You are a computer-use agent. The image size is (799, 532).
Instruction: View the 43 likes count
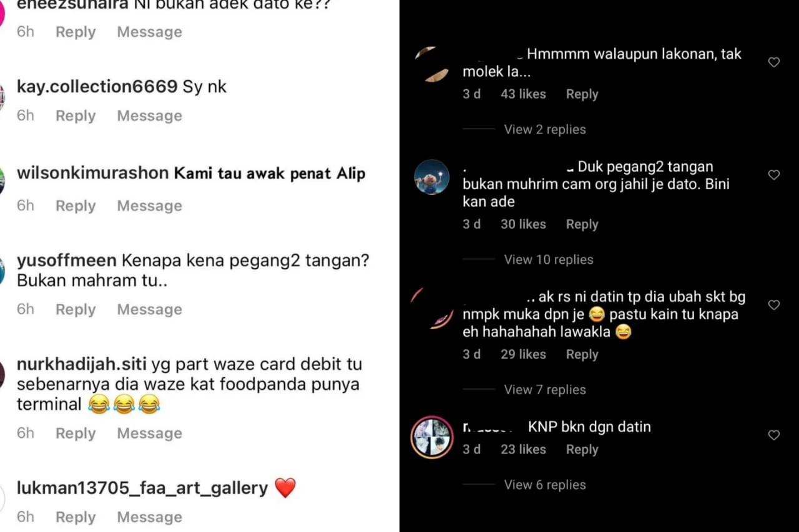click(x=523, y=94)
